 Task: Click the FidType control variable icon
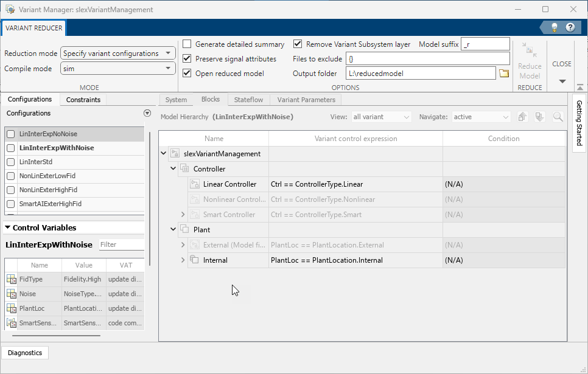tap(11, 279)
